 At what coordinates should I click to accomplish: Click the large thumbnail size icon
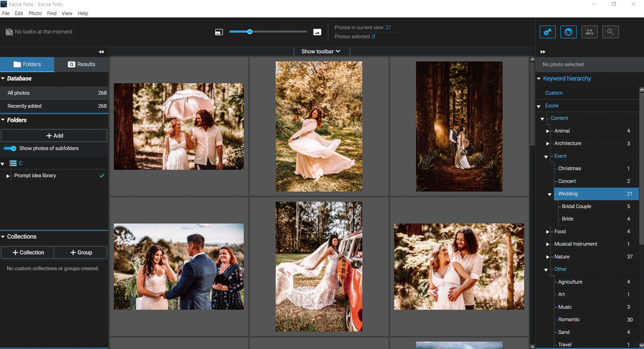point(317,32)
